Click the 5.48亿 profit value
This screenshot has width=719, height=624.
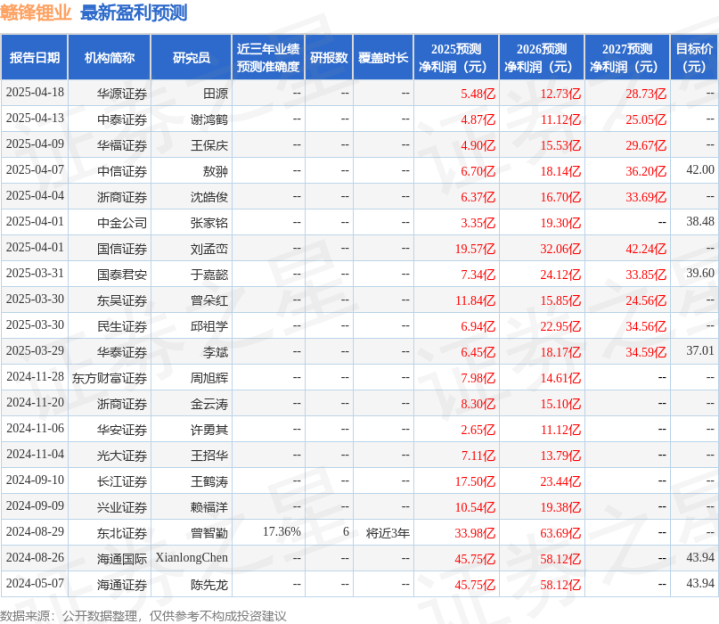pyautogui.click(x=478, y=94)
